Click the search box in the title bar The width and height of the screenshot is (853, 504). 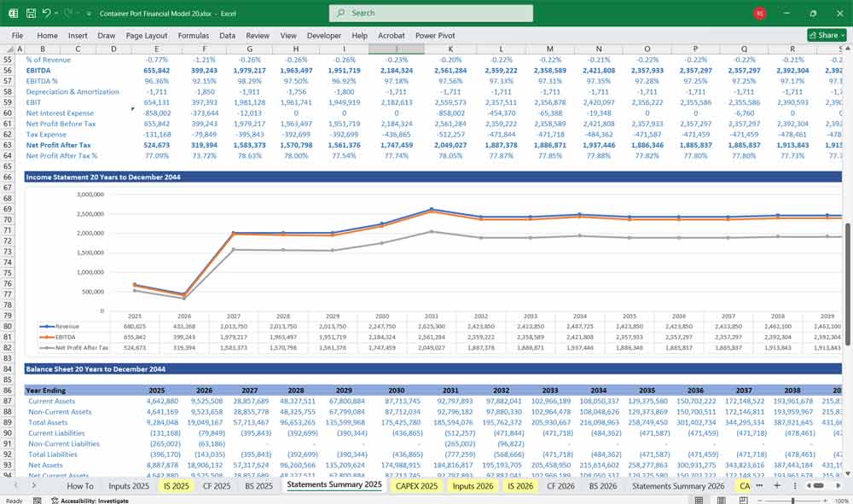pos(430,13)
